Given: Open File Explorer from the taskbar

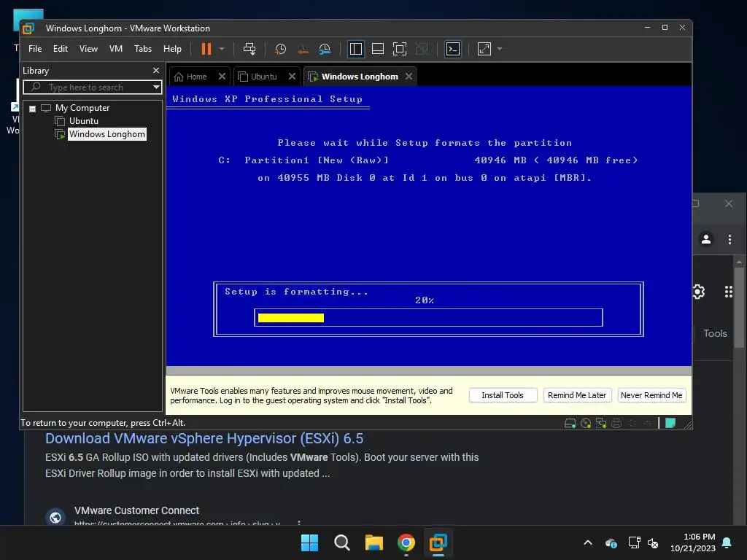Looking at the screenshot, I should pyautogui.click(x=374, y=542).
